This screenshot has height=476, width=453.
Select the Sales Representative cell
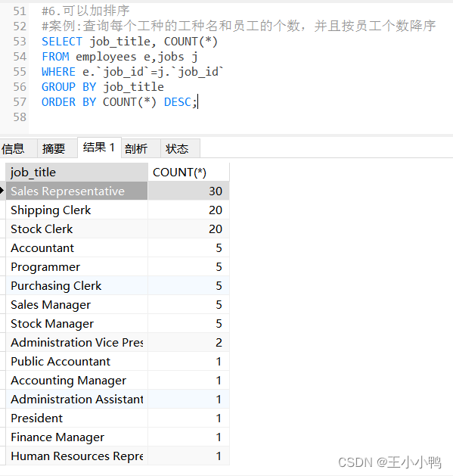(x=77, y=191)
